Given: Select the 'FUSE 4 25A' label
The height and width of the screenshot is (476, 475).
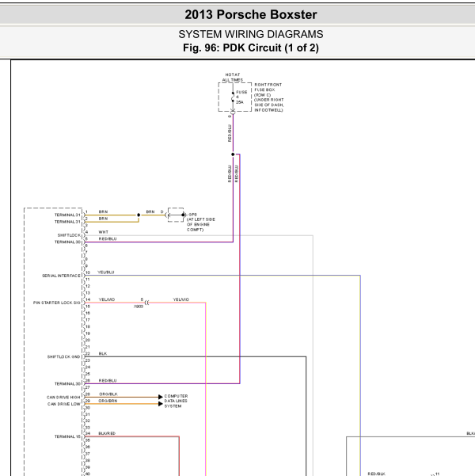Looking at the screenshot, I should pos(241,97).
